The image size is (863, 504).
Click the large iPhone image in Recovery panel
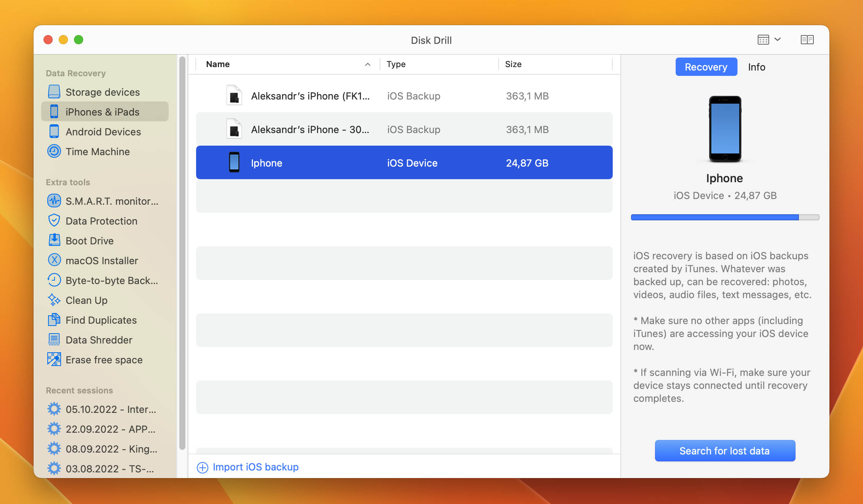[725, 129]
